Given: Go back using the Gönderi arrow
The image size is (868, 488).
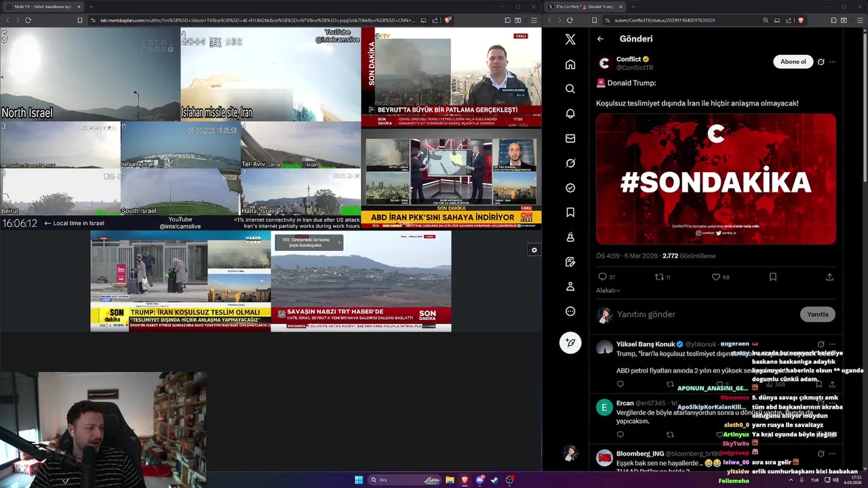Looking at the screenshot, I should [x=600, y=39].
